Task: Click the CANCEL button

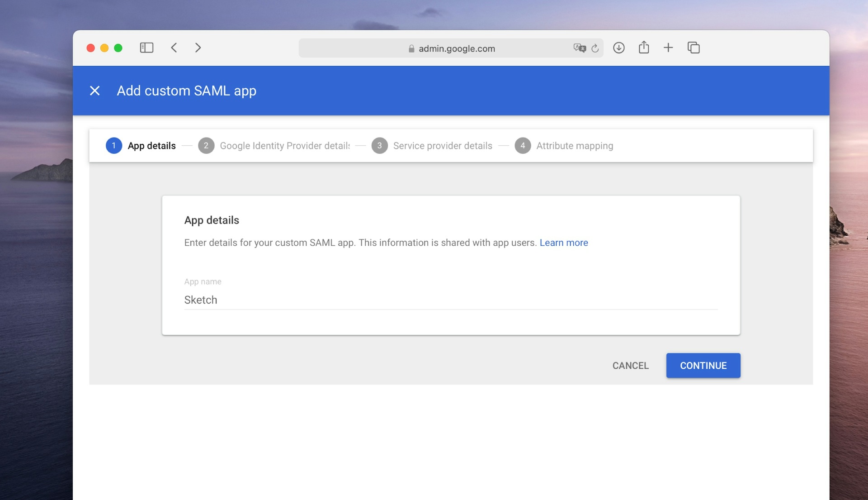Action: pyautogui.click(x=631, y=365)
